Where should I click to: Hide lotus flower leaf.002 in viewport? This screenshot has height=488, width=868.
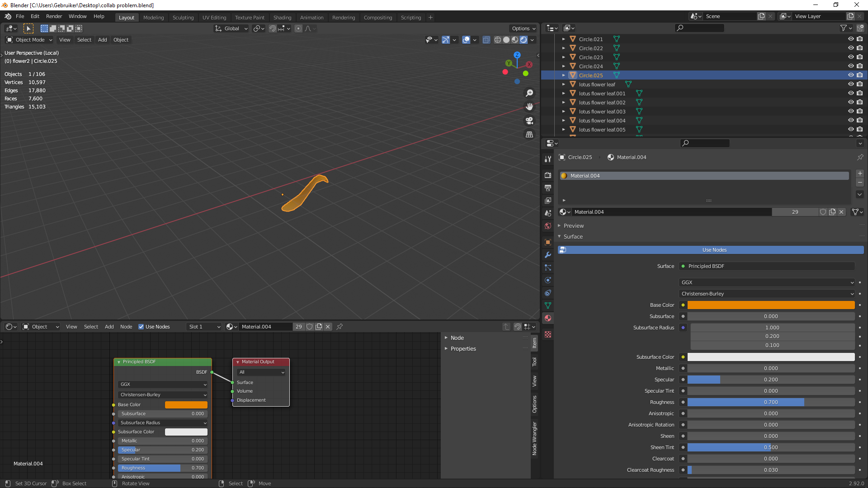[850, 103]
